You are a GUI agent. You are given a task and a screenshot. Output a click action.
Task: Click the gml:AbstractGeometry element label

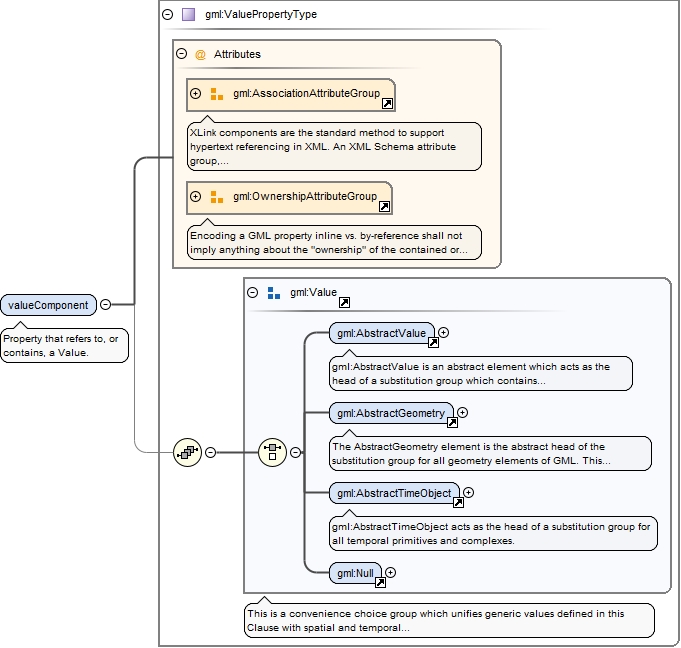390,412
